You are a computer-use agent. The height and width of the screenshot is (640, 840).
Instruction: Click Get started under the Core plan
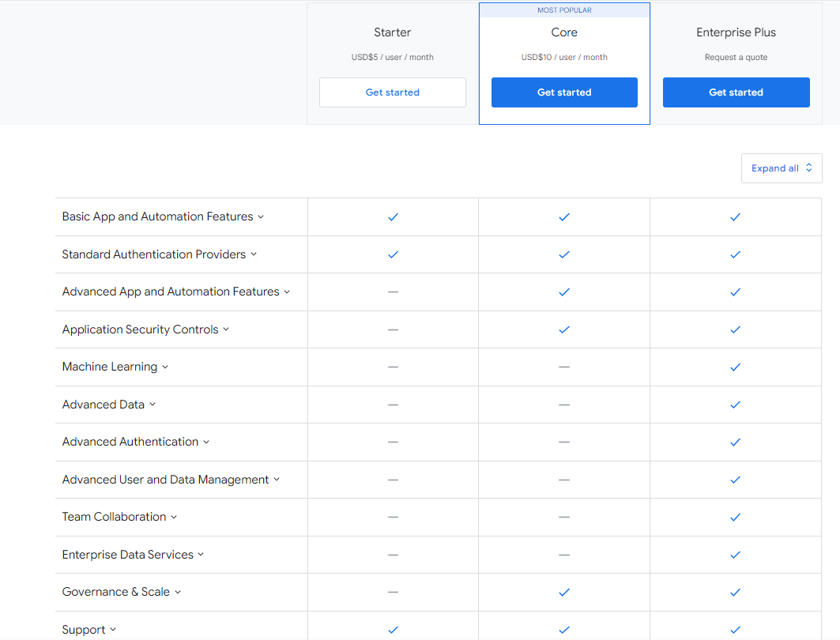click(564, 92)
